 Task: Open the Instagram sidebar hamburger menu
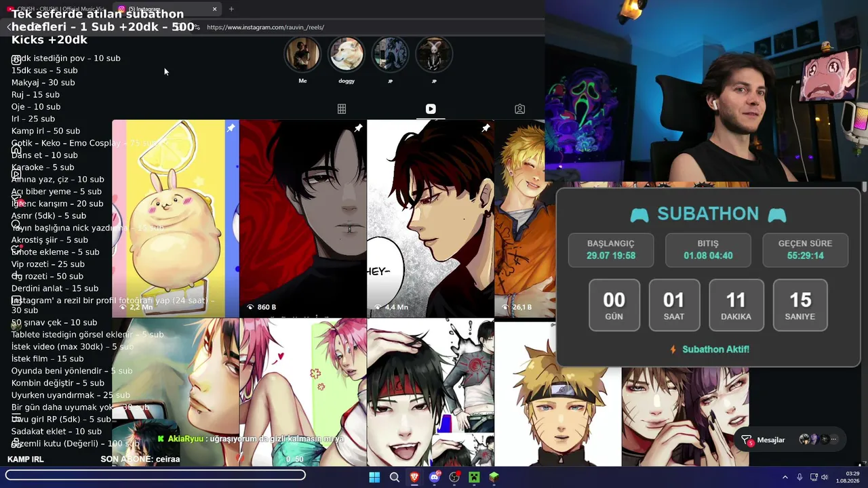(x=16, y=418)
